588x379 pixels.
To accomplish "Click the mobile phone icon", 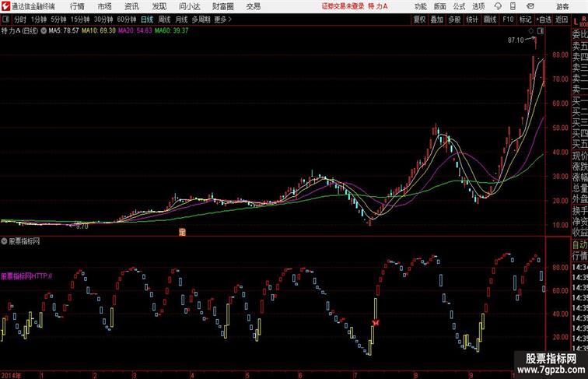I will pyautogui.click(x=513, y=6).
